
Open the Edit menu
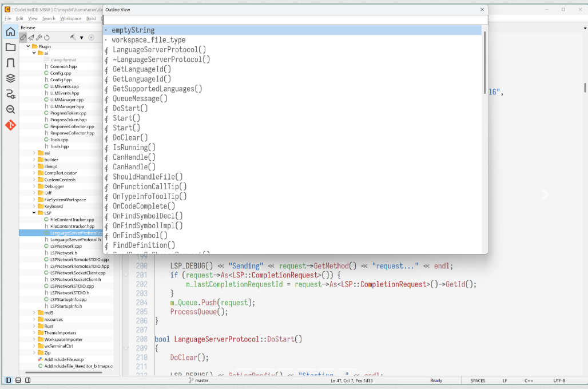coord(19,18)
